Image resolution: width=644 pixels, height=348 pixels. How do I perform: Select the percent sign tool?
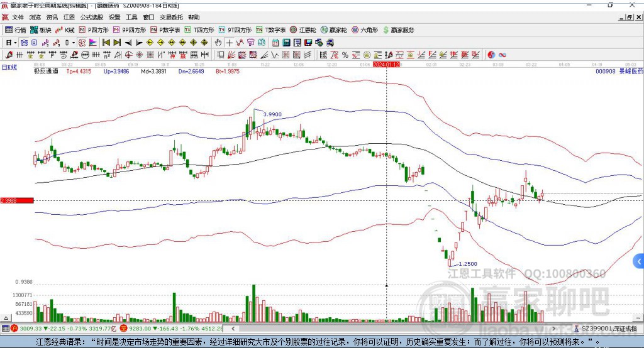[x=345, y=55]
